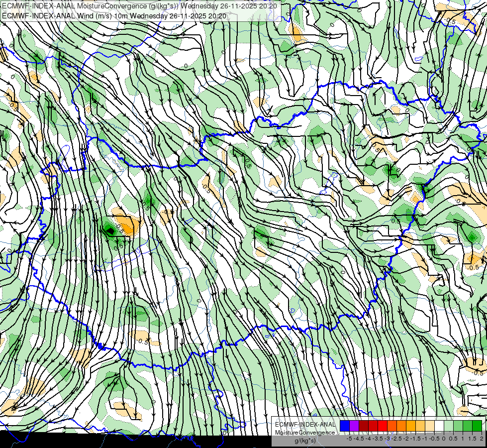Click the legend tick value -2
This screenshot has width=487, height=448.
click(x=406, y=439)
